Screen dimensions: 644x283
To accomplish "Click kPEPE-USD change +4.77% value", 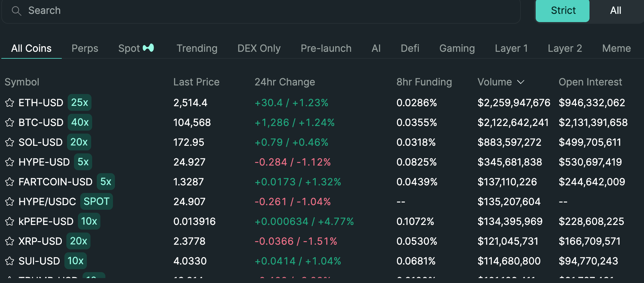I will (x=336, y=221).
